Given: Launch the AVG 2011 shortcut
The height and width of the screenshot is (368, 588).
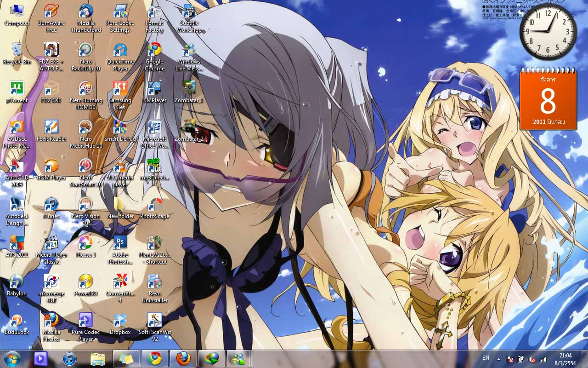Looking at the screenshot, I should click(17, 247).
